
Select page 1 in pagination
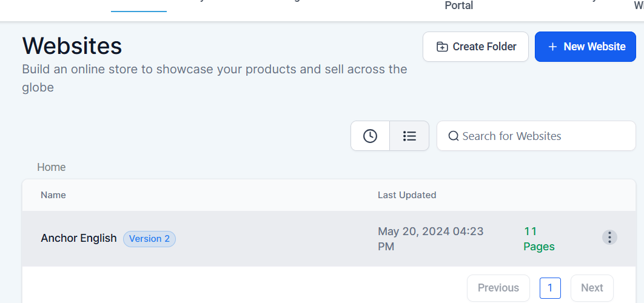coord(550,288)
